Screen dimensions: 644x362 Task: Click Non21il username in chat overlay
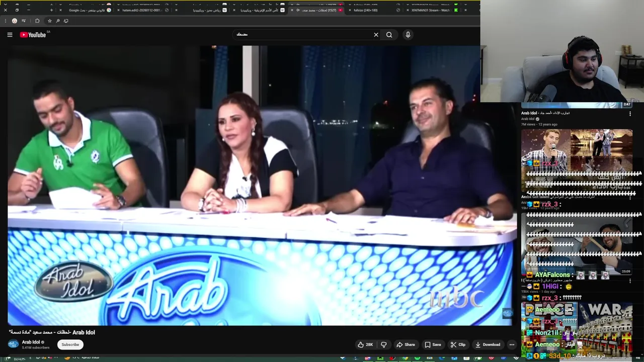pyautogui.click(x=547, y=333)
